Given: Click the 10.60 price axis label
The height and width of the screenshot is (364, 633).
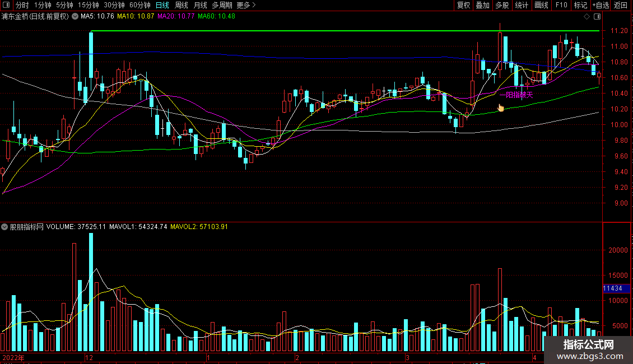Looking at the screenshot, I should [x=619, y=78].
